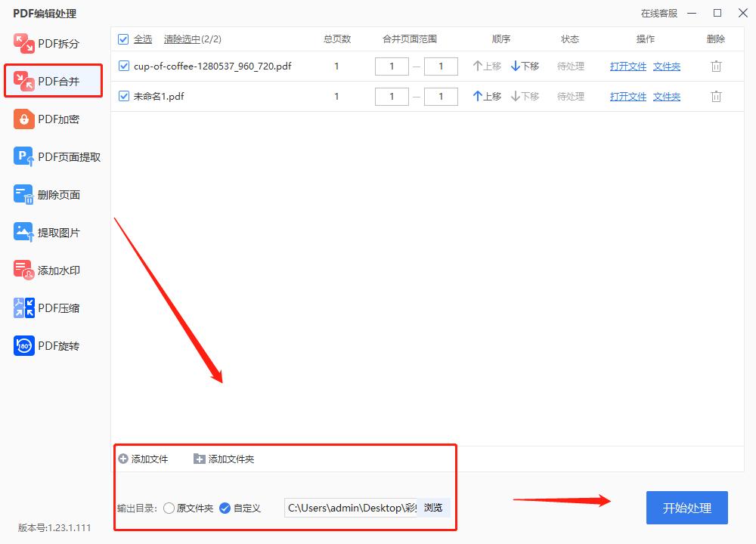Click file name cup-of-coffee-1280537_960_720.pdf

212,66
